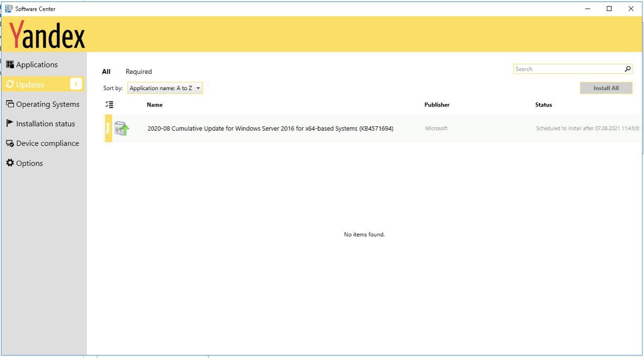Click the Device compliance icon
The image size is (644, 358).
(10, 143)
